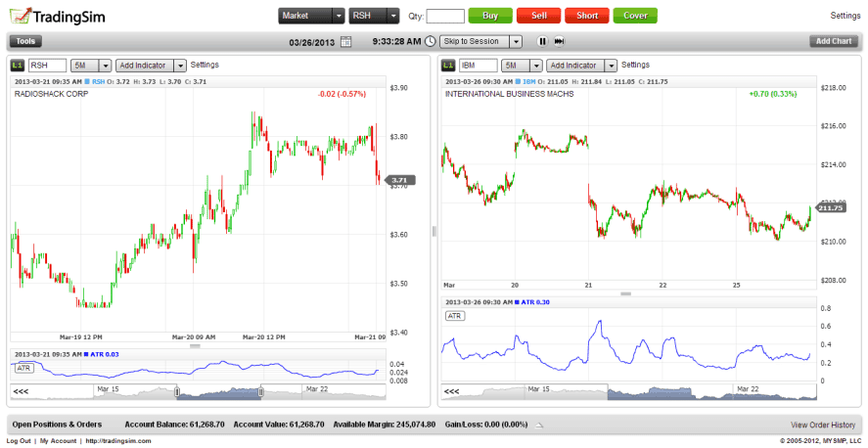Image resolution: width=868 pixels, height=448 pixels.
Task: Click the Qty input field
Action: coord(445,16)
